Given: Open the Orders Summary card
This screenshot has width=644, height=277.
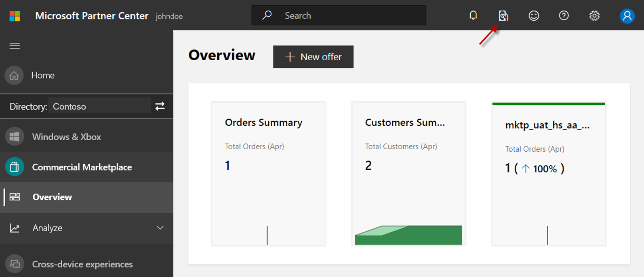Looking at the screenshot, I should tap(268, 174).
